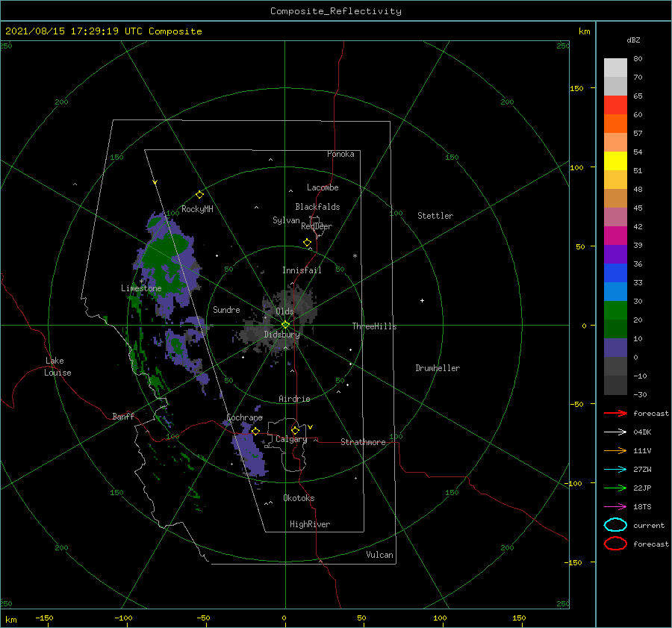672x628 pixels.
Task: Click the yellow diamond marker beside RockyMH
Action: pyautogui.click(x=199, y=195)
